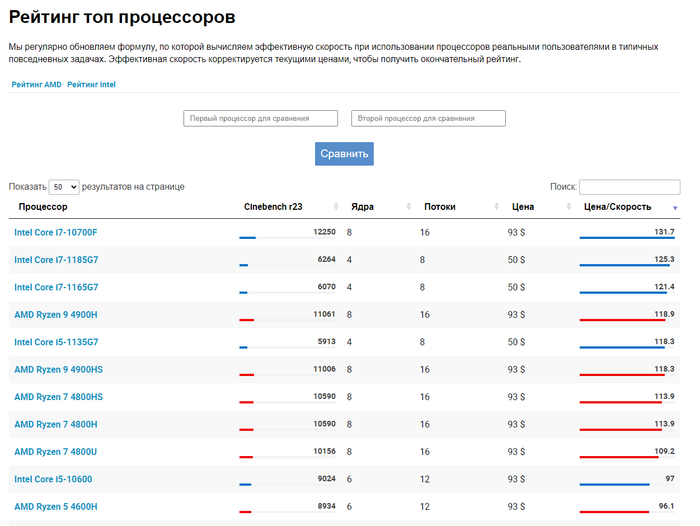
Task: Click the Рейтинг топ процессоров heading
Action: click(122, 17)
